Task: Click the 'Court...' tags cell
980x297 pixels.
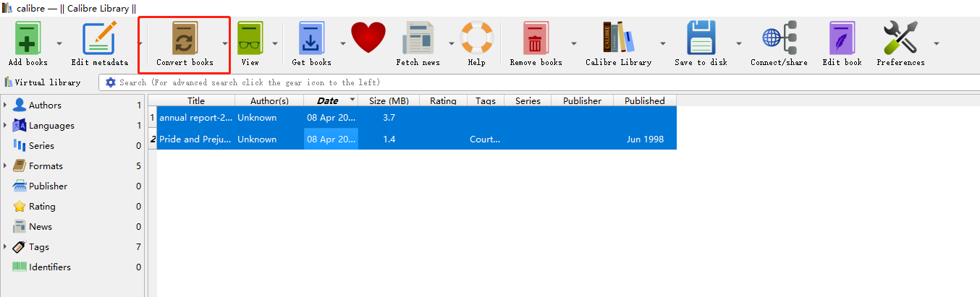Action: pos(486,139)
